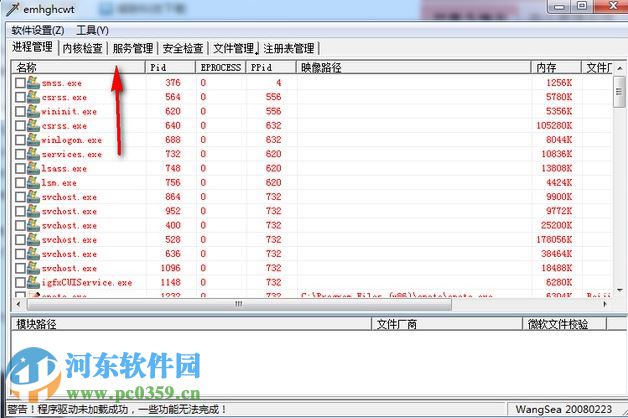Click the winlogon.exe process icon
This screenshot has width=628, height=418.
(x=33, y=140)
